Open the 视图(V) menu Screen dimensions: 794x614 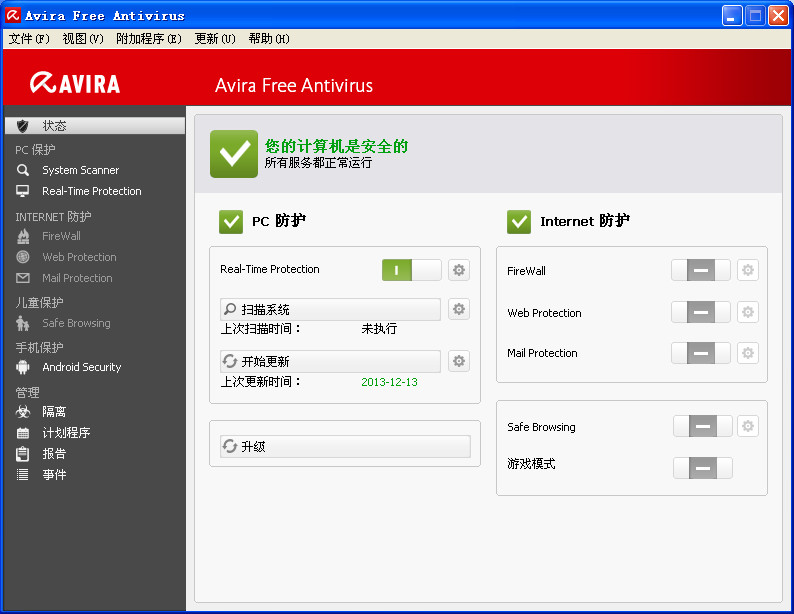[83, 38]
